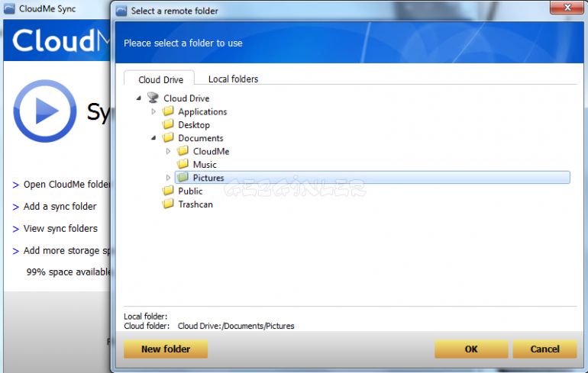
Task: Click the Desktop folder icon
Action: [168, 124]
